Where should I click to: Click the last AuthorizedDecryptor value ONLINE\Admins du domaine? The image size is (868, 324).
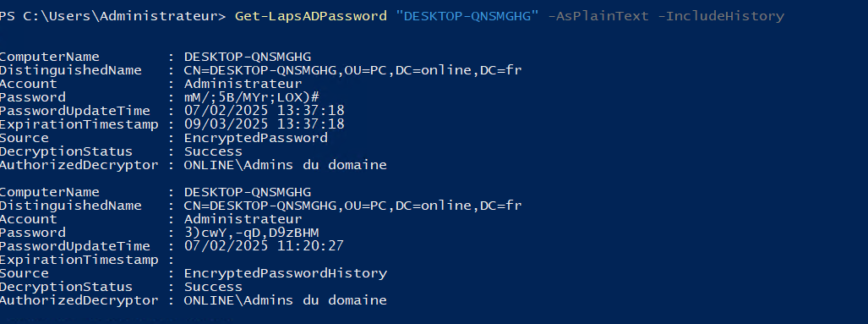pos(286,300)
